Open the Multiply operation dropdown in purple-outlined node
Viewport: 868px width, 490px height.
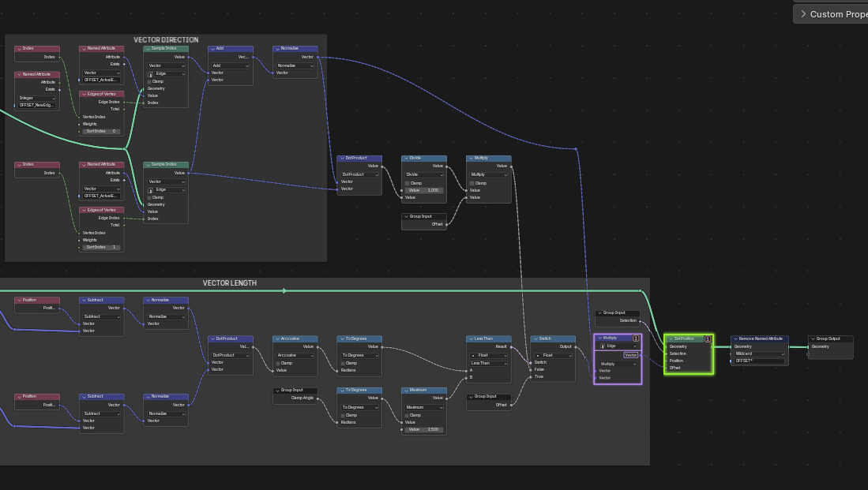coord(618,364)
